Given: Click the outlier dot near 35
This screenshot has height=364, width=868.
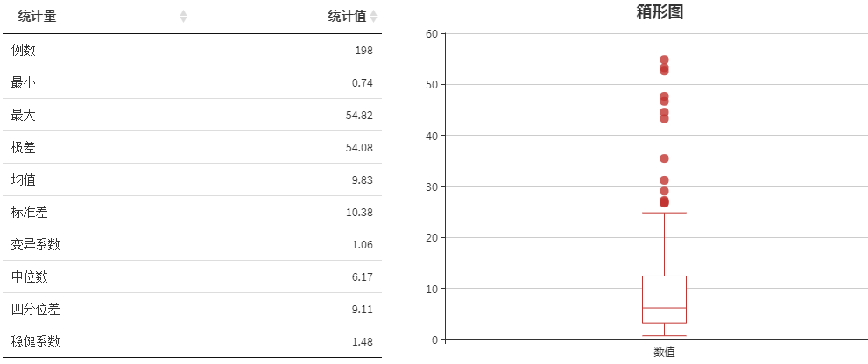Looking at the screenshot, I should point(664,158).
